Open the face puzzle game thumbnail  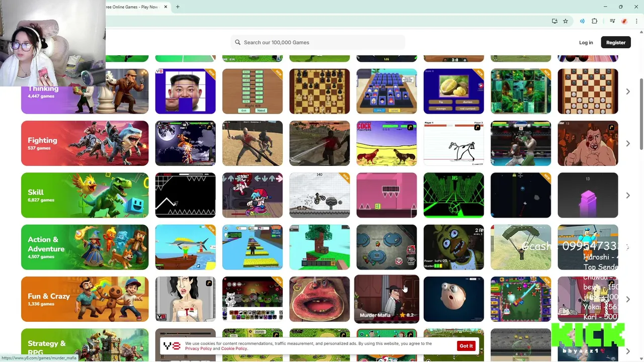coord(185,92)
